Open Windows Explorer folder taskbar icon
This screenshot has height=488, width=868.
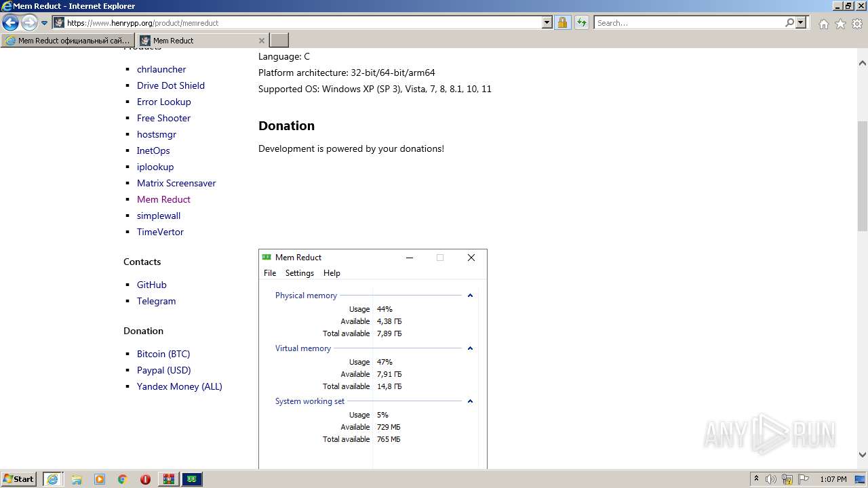(x=77, y=479)
